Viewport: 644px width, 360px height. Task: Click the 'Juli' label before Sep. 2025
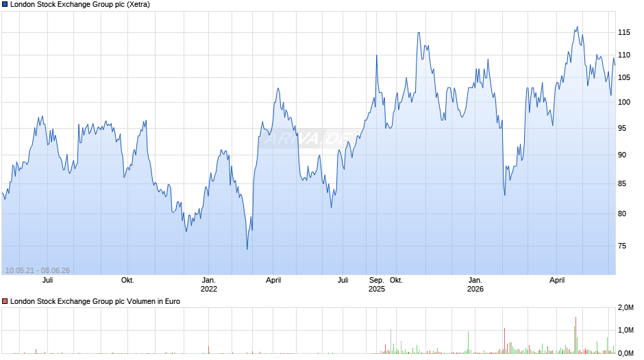pos(343,281)
